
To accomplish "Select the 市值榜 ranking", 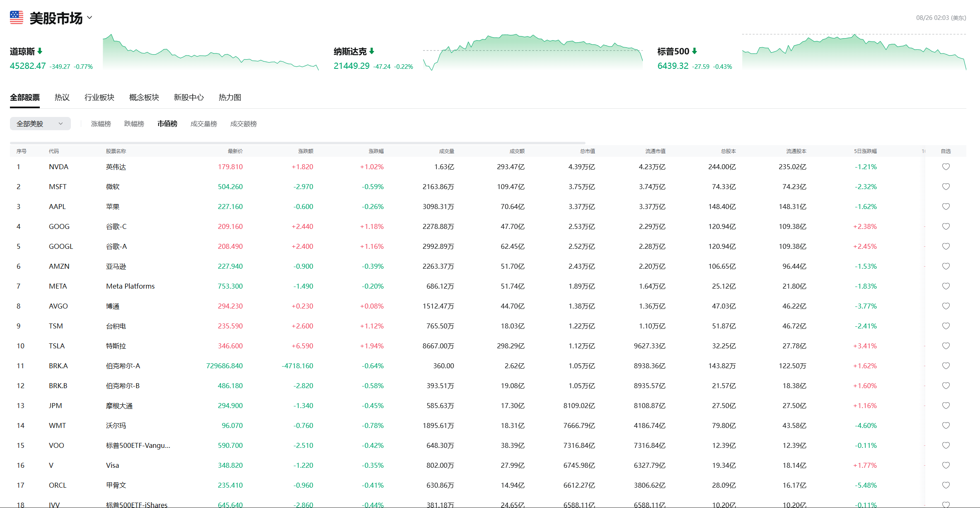I will coord(167,124).
